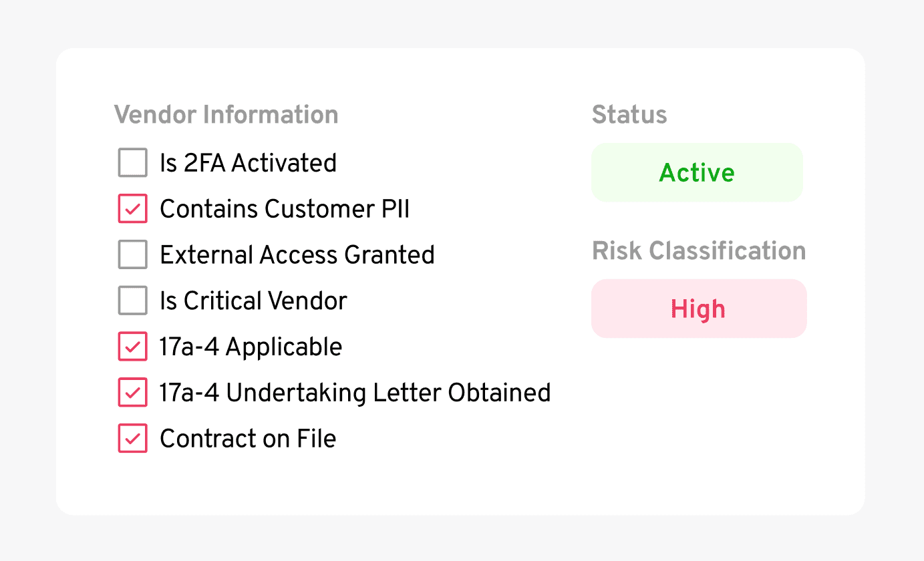Click the High risk classification badge
Image resolution: width=924 pixels, height=561 pixels.
(698, 309)
